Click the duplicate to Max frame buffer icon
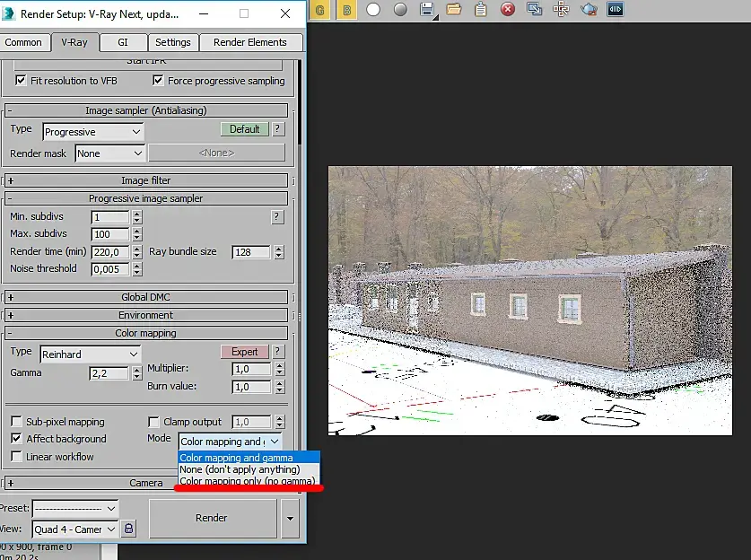The height and width of the screenshot is (560, 751). click(535, 10)
